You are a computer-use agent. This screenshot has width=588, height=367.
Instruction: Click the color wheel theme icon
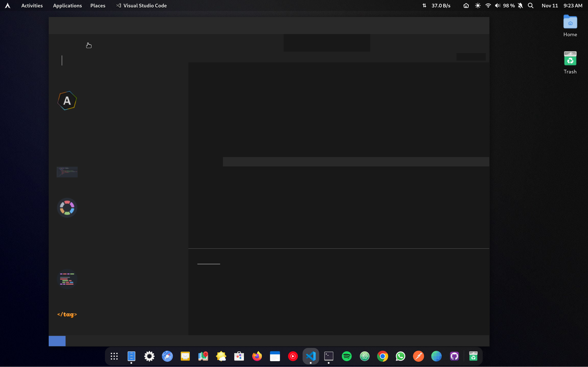click(x=67, y=208)
